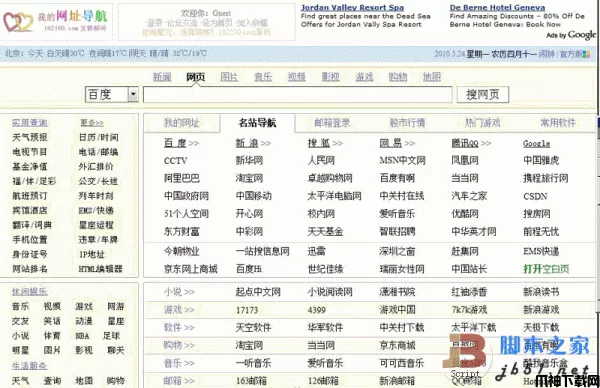Image resolution: width=600 pixels, height=388 pixels.
Task: Select the 音乐 search tab
Action: 263,77
